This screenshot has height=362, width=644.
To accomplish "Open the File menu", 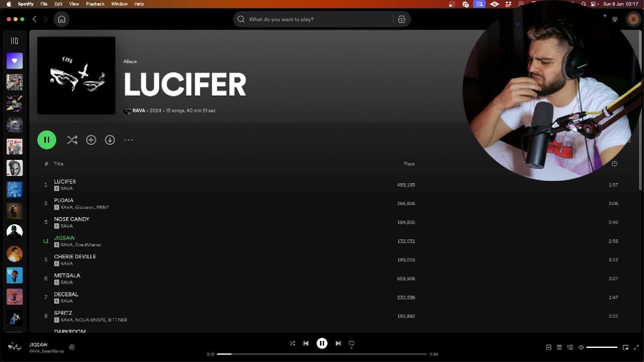I will [x=44, y=4].
